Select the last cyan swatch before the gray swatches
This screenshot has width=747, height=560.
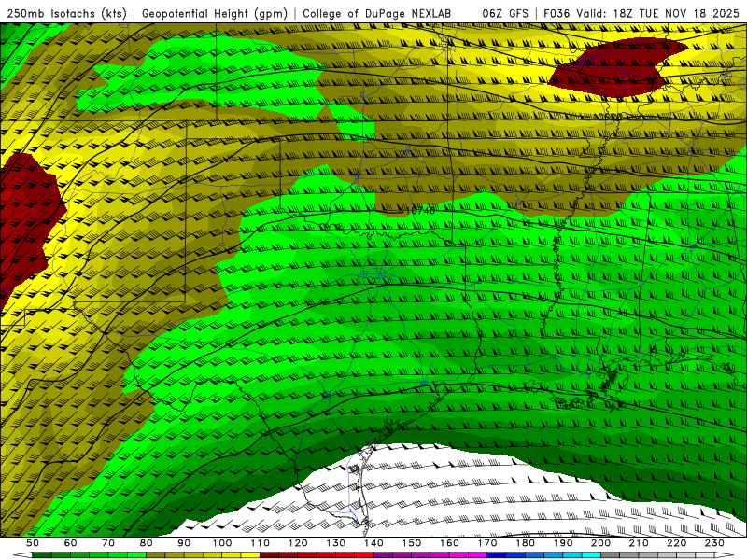(591, 555)
